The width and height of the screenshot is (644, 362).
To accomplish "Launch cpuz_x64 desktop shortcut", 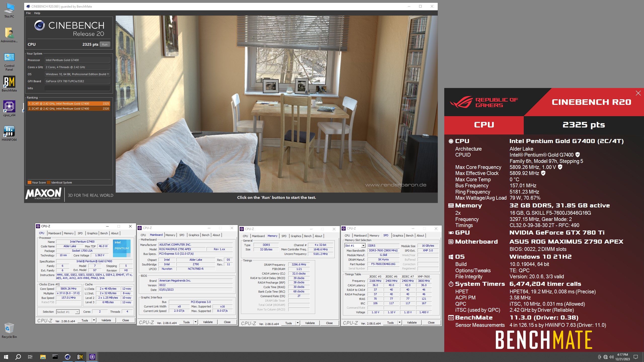I will 9,108.
